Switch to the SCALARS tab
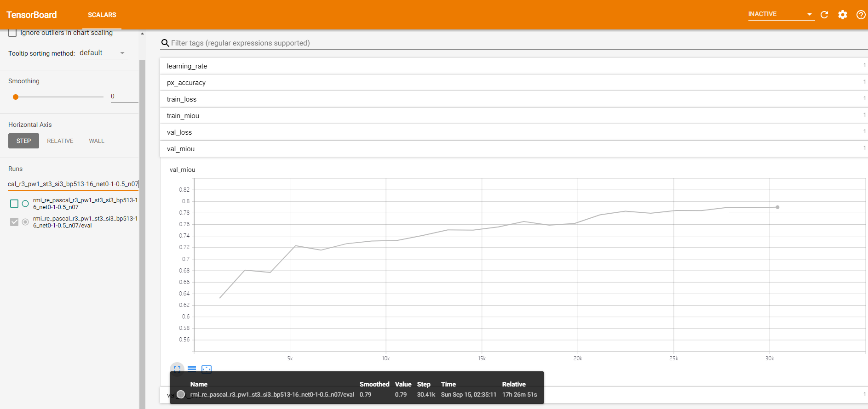Screen dimensions: 868x409 pyautogui.click(x=102, y=15)
